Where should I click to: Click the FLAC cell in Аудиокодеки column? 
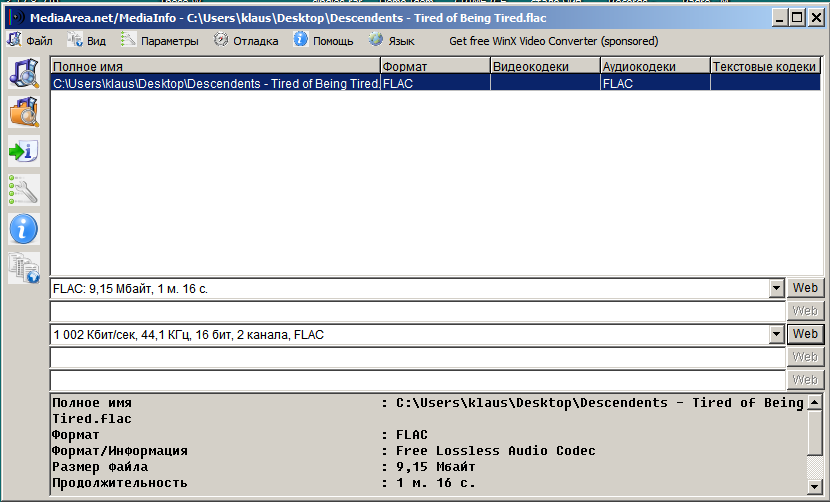655,83
